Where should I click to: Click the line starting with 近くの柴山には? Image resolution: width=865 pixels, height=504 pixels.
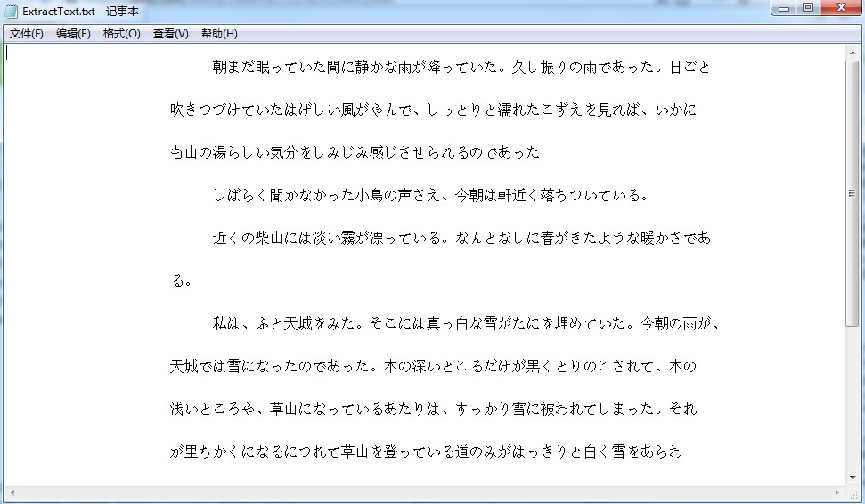coord(461,238)
